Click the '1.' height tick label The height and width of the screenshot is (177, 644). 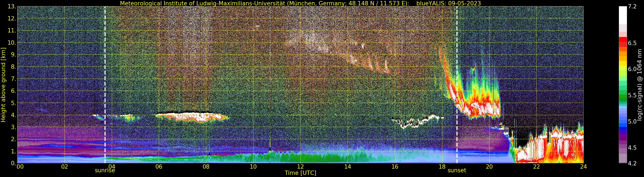point(14,151)
